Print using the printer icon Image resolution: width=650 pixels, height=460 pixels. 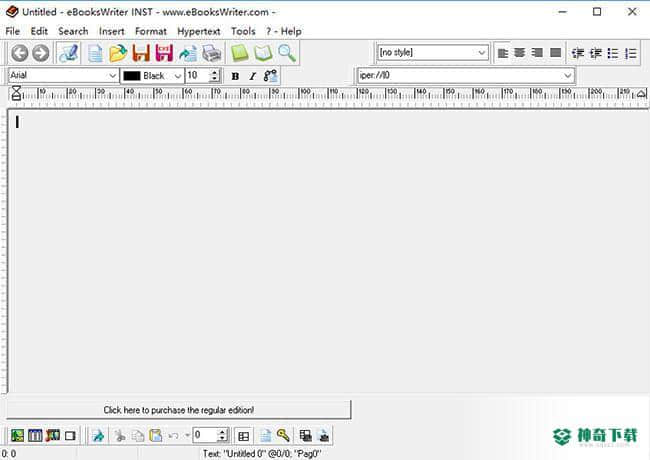[211, 53]
